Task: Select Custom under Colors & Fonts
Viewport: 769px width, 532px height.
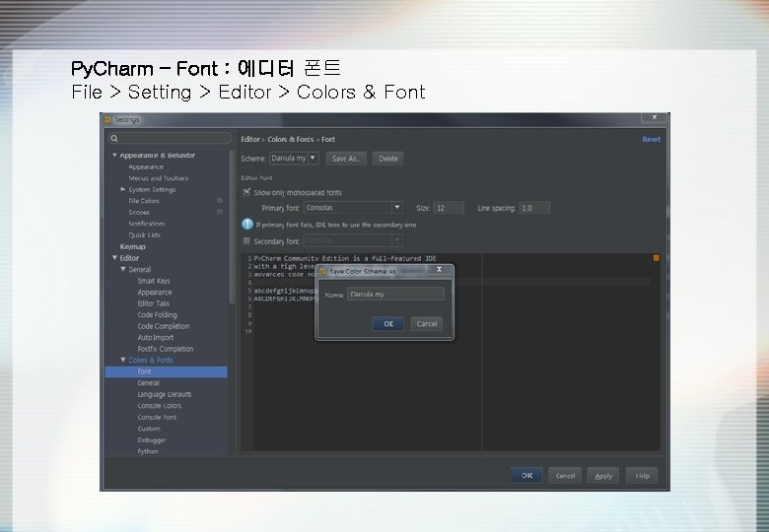Action: tap(149, 429)
